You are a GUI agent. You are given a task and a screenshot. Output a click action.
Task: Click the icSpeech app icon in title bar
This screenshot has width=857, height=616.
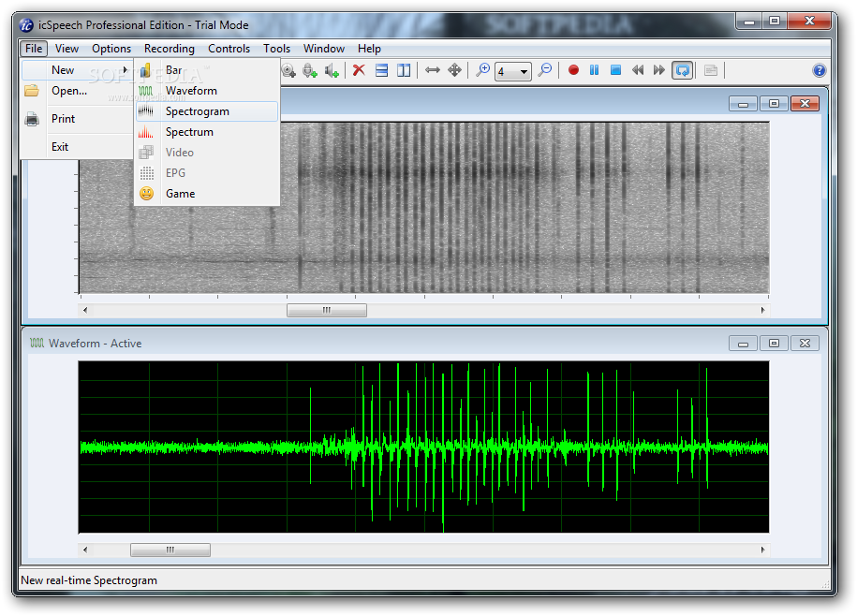click(26, 25)
